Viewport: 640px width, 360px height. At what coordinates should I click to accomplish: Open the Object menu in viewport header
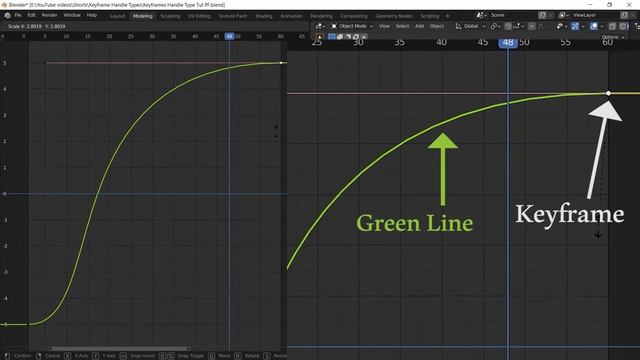[436, 26]
